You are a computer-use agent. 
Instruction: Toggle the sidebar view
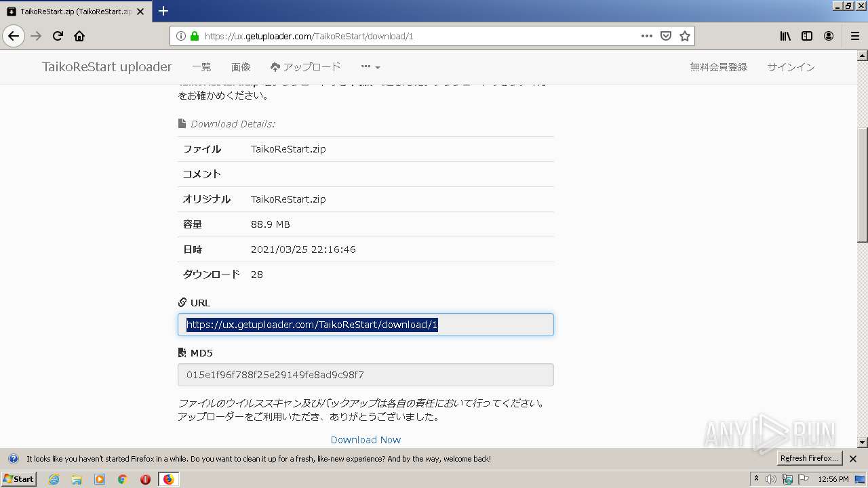807,36
